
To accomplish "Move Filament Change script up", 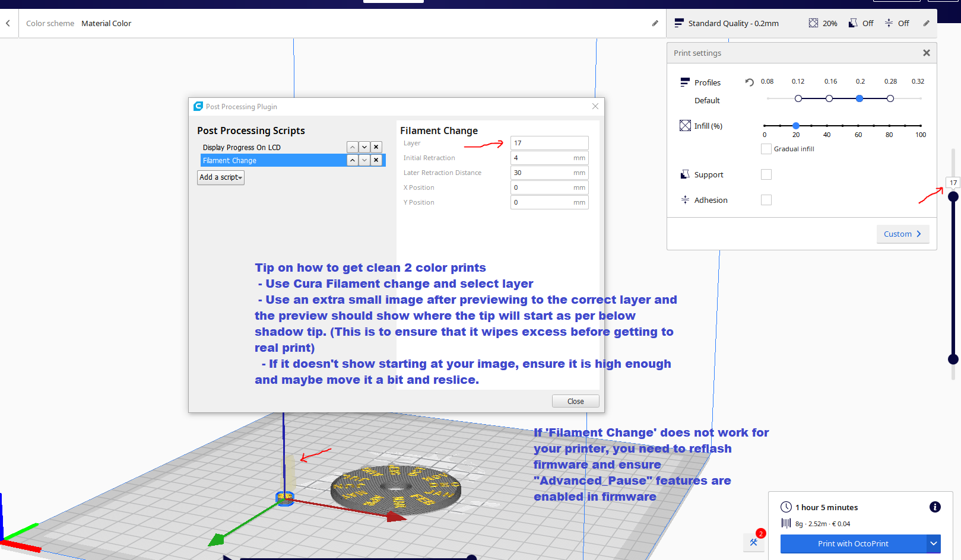I will [x=353, y=160].
